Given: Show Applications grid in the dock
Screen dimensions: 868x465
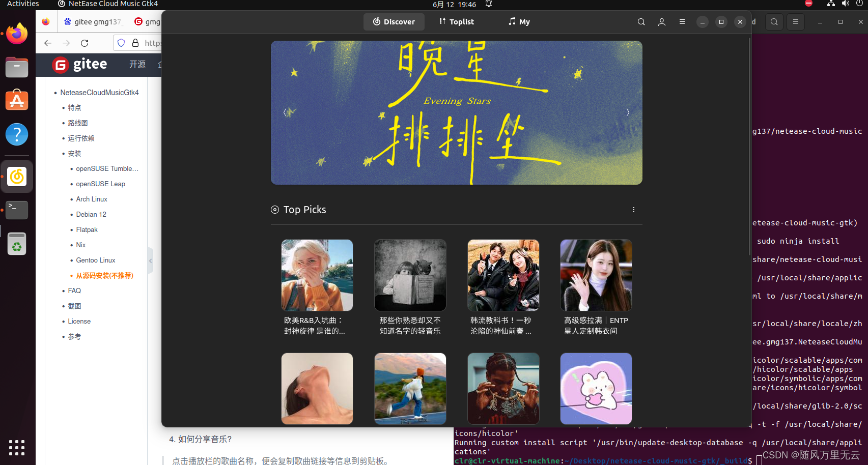Looking at the screenshot, I should pyautogui.click(x=17, y=447).
